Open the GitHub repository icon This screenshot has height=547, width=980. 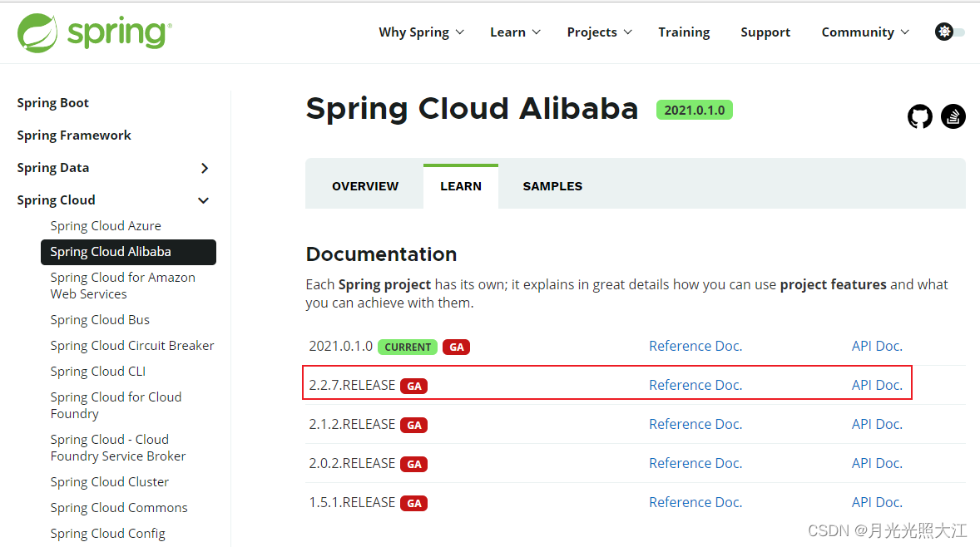click(919, 116)
